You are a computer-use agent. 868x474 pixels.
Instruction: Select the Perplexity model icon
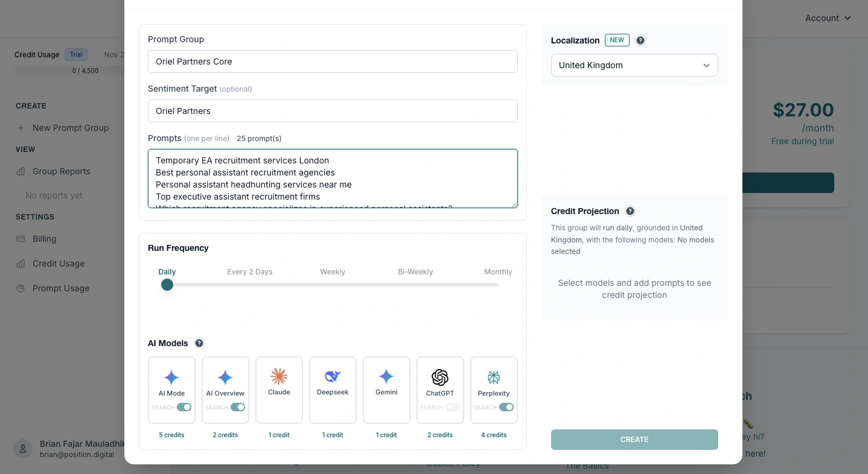(x=494, y=378)
